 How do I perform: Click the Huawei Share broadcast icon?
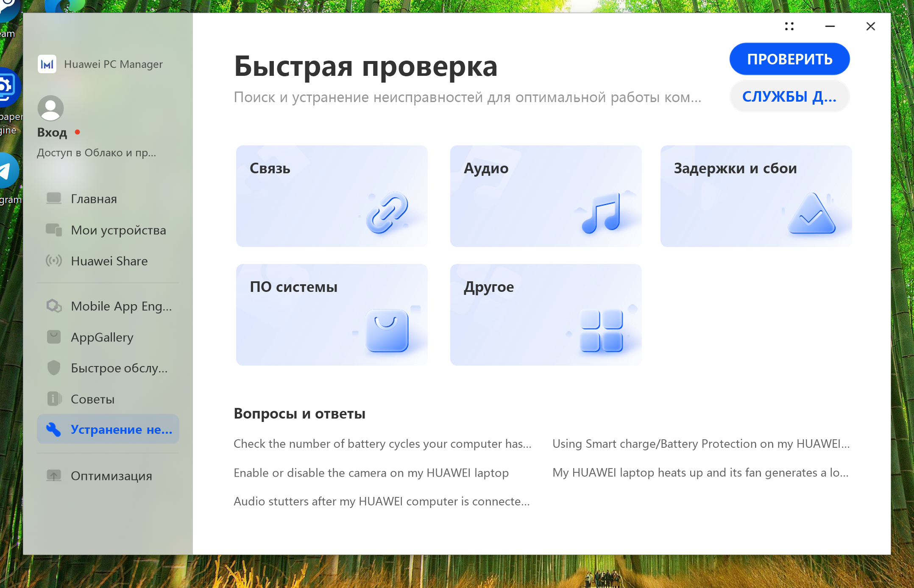coord(54,261)
